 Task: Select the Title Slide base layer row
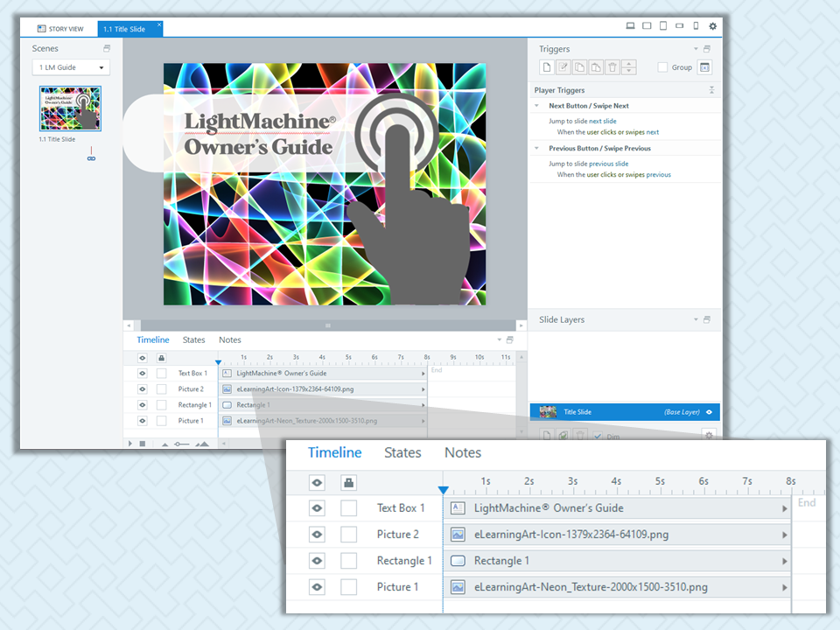625,412
